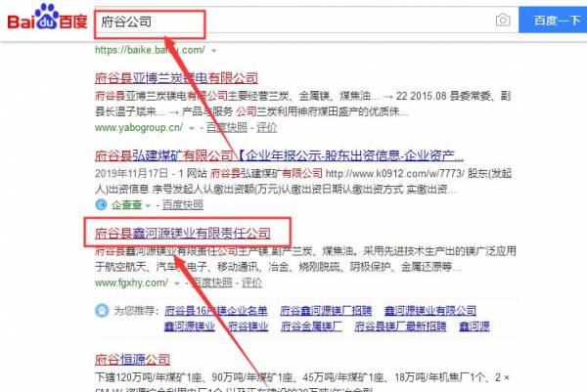587x392 pixels.
Task: Click the Baidu logo
Action: tap(45, 21)
